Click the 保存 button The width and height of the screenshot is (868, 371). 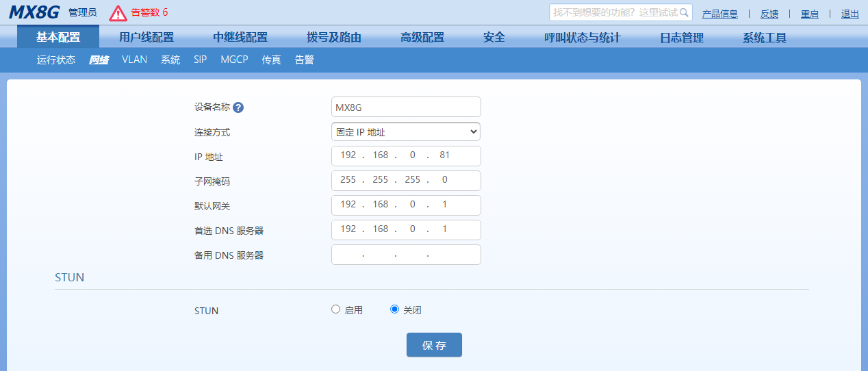tap(434, 345)
